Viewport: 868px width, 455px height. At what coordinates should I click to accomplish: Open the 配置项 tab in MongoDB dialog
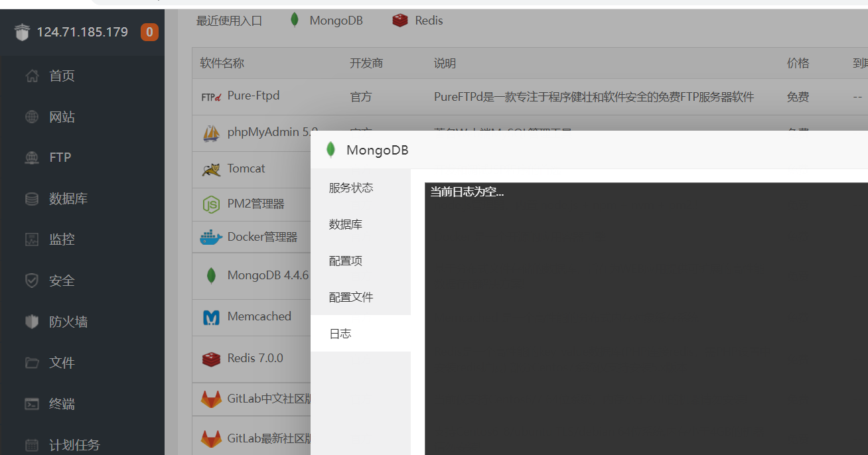(x=360, y=261)
